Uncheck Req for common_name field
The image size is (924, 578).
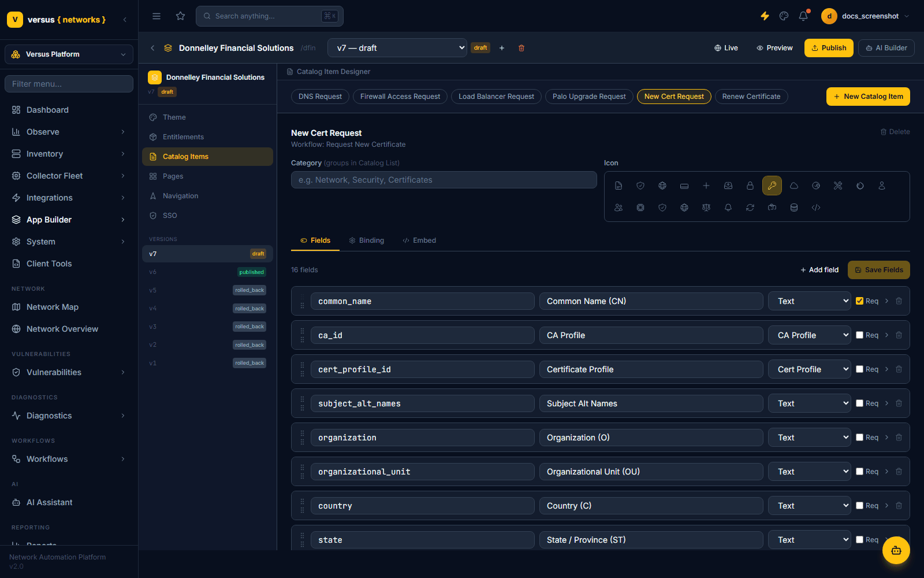(860, 301)
